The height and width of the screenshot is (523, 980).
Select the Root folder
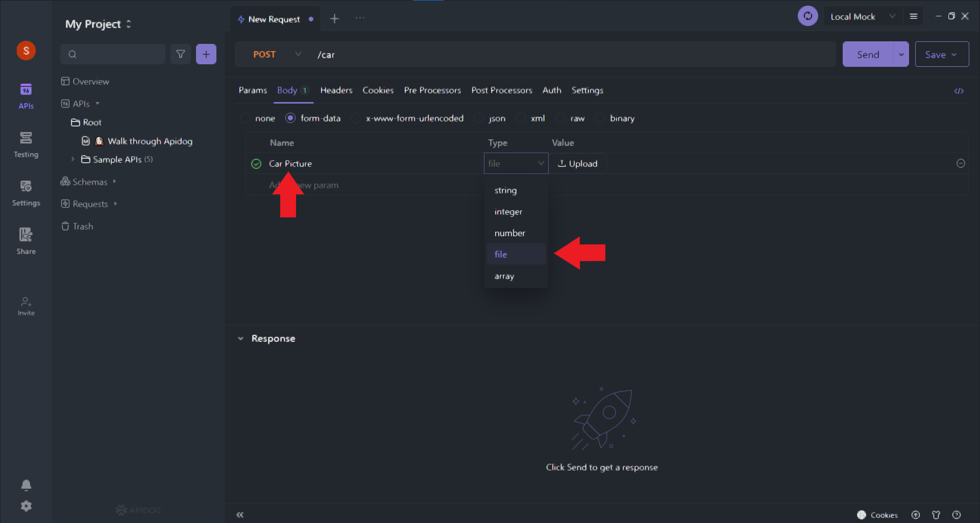(86, 122)
